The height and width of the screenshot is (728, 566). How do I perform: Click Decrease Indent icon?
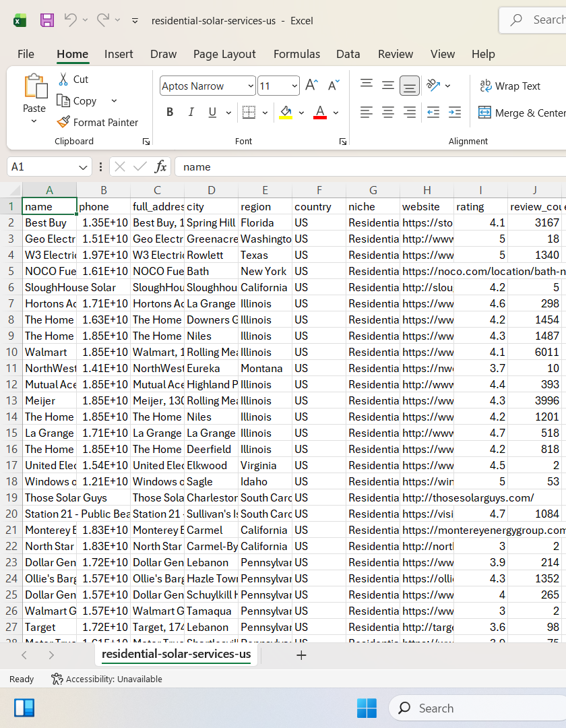click(433, 113)
